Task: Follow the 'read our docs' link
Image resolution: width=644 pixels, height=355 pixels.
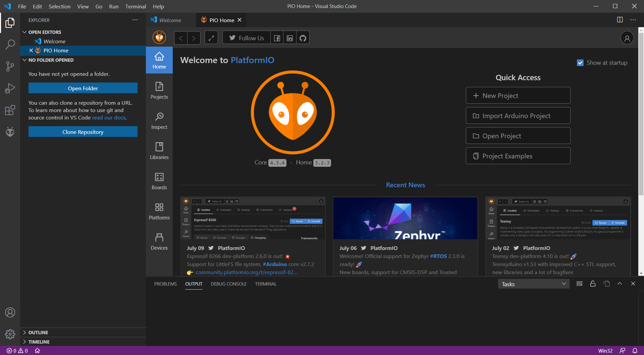Action: (x=109, y=118)
